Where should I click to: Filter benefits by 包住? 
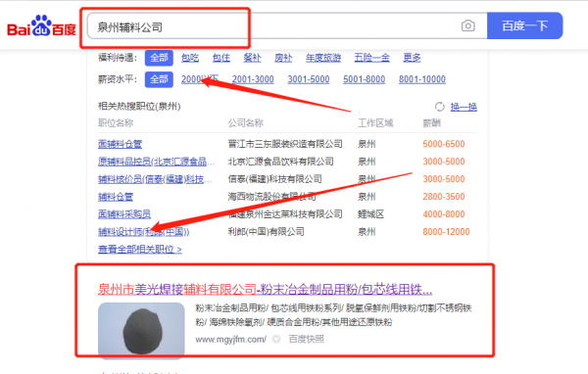tap(220, 58)
